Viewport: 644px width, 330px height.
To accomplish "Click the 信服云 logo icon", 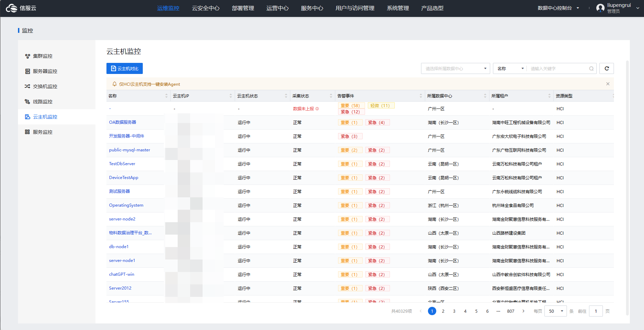I will (x=11, y=8).
